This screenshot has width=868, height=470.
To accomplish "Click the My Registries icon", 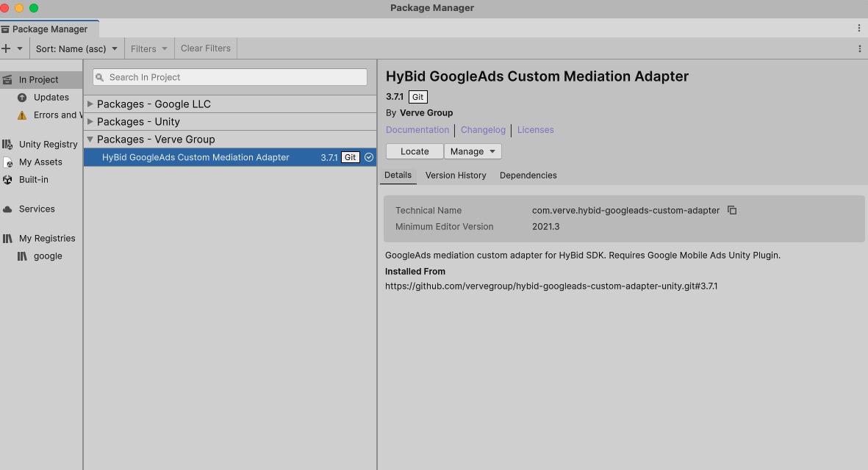I will click(x=7, y=239).
